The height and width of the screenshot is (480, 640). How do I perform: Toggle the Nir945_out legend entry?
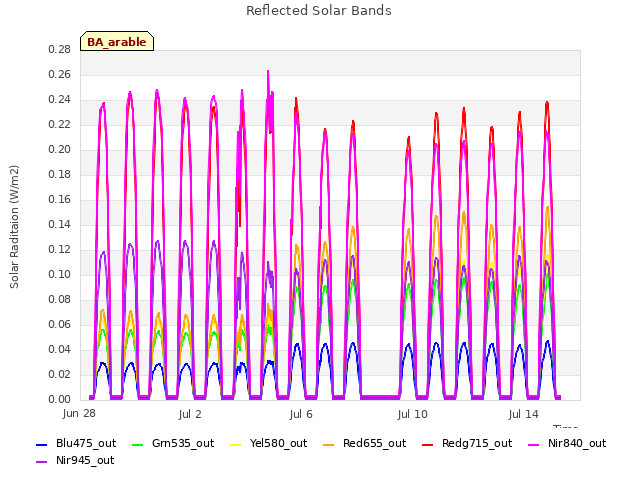click(75, 461)
